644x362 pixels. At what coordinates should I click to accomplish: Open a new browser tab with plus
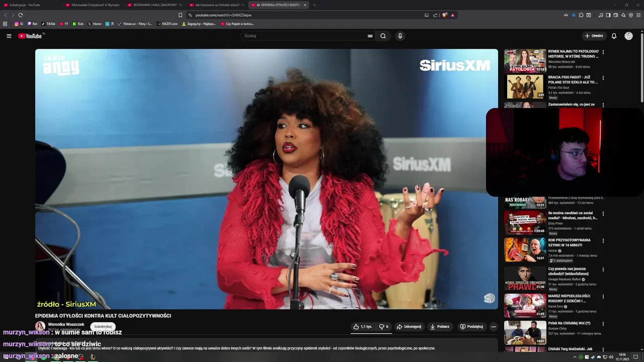pyautogui.click(x=314, y=5)
